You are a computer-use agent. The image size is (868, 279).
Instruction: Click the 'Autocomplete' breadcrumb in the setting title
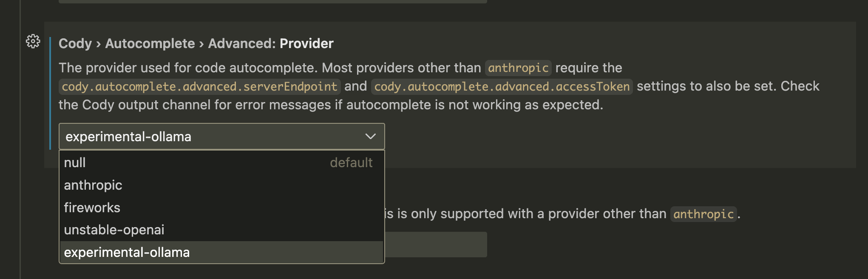(x=150, y=43)
